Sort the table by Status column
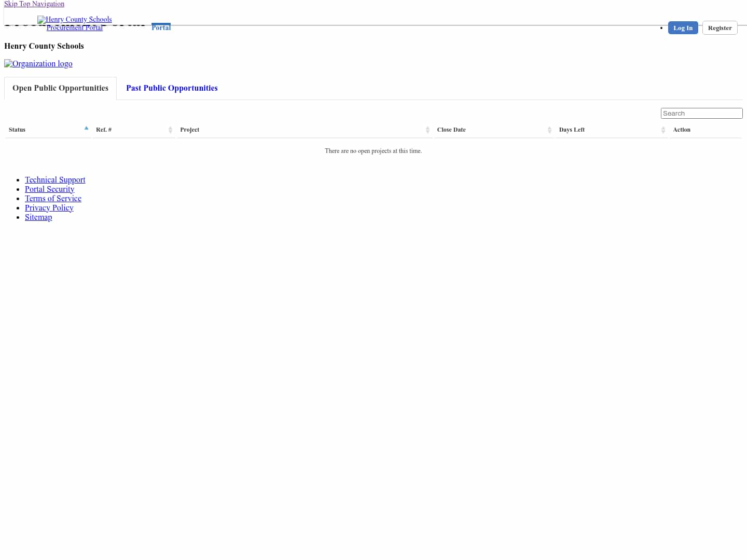 (48, 130)
